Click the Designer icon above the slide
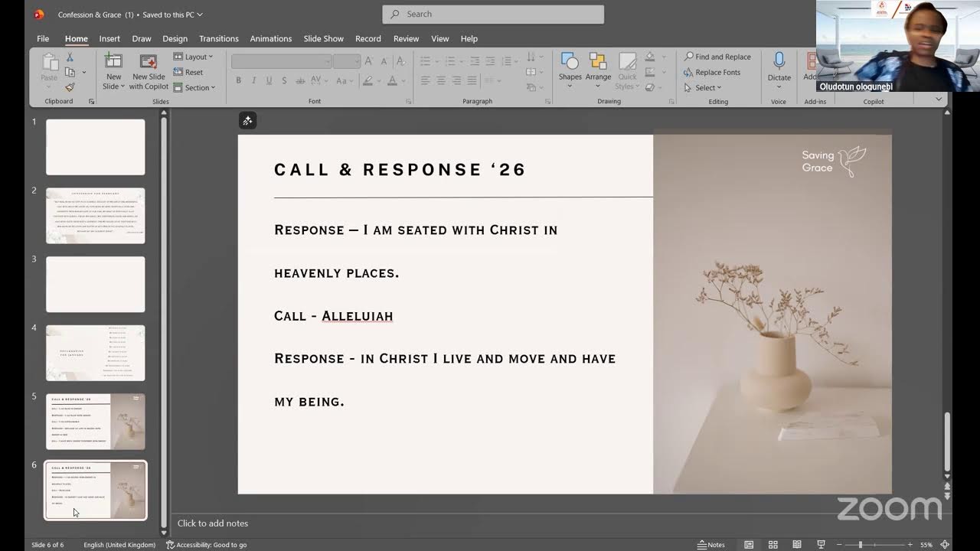 [247, 120]
